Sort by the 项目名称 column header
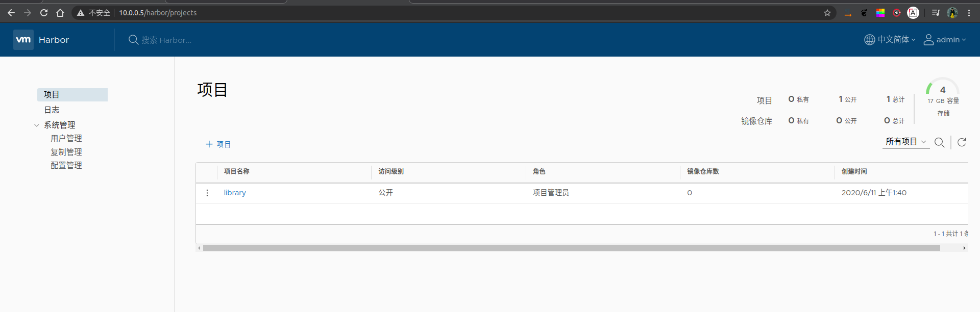The image size is (980, 312). (236, 172)
